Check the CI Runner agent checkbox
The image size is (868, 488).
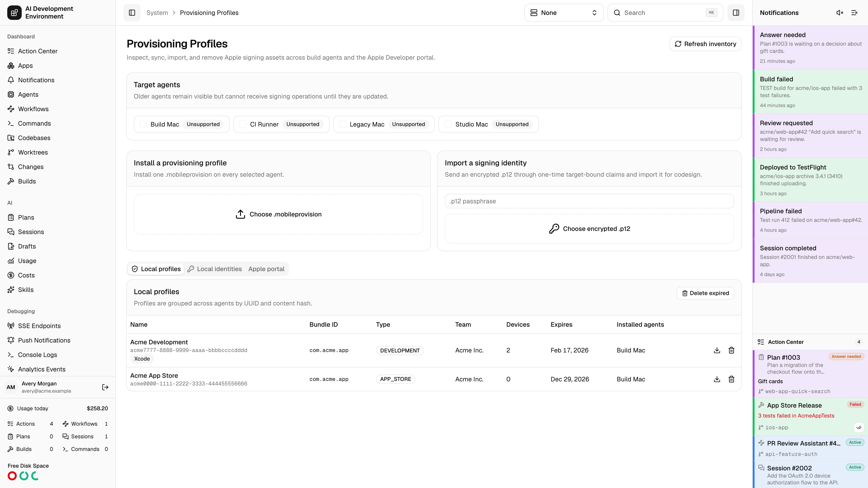[x=243, y=124]
